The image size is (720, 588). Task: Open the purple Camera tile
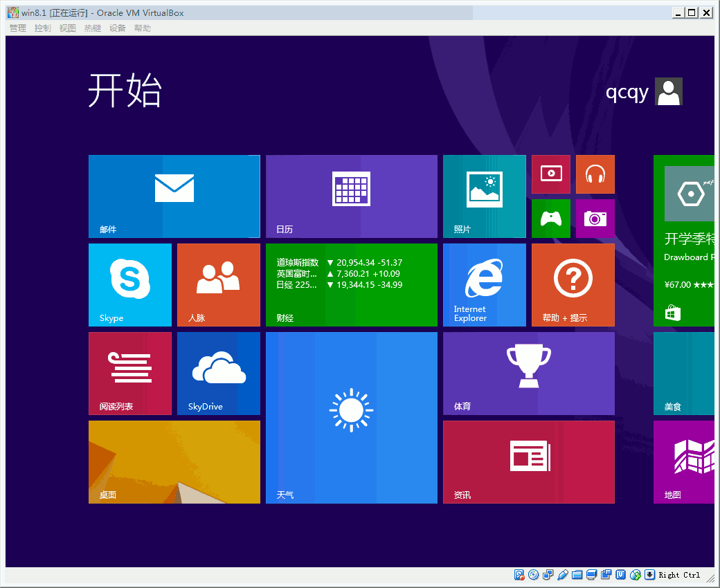coord(595,219)
